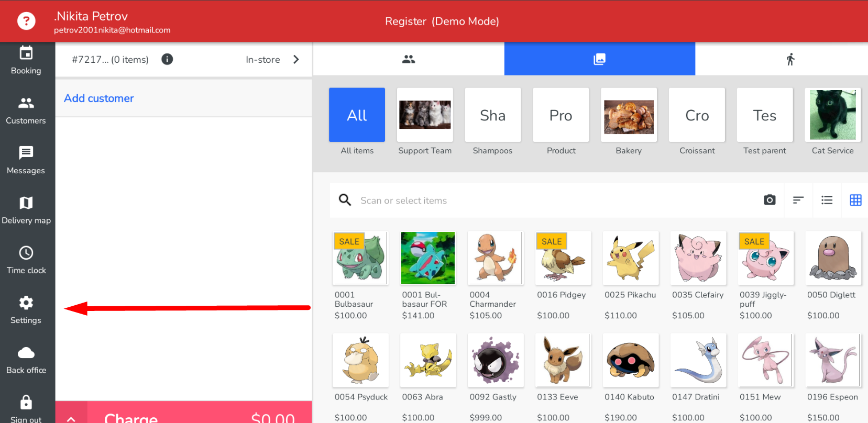This screenshot has width=868, height=423.
Task: Open Settings from the sidebar
Action: point(26,310)
